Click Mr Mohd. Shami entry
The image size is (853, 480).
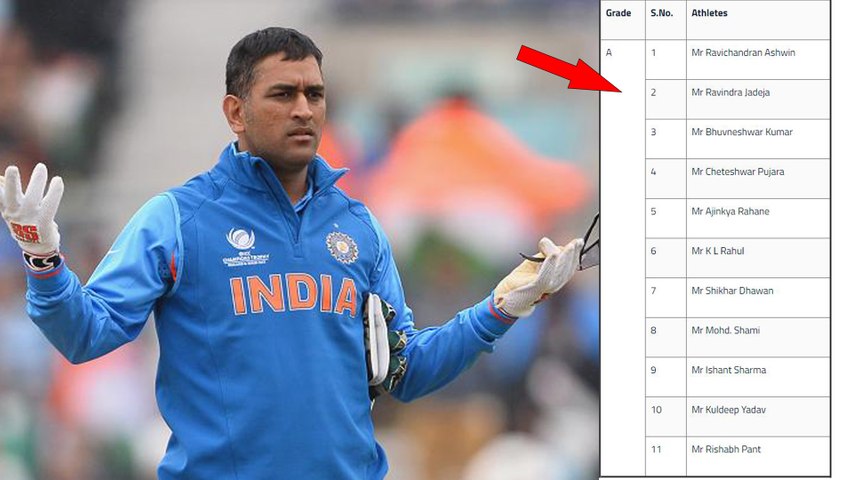tap(726, 330)
